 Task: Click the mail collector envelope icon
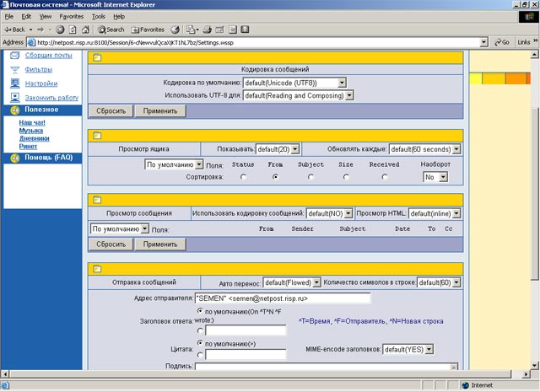pyautogui.click(x=15, y=56)
